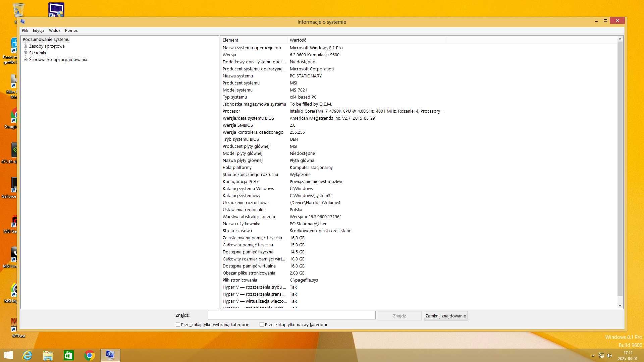Select Podsumowanie systemu in the tree
The image size is (644, 362).
(46, 40)
